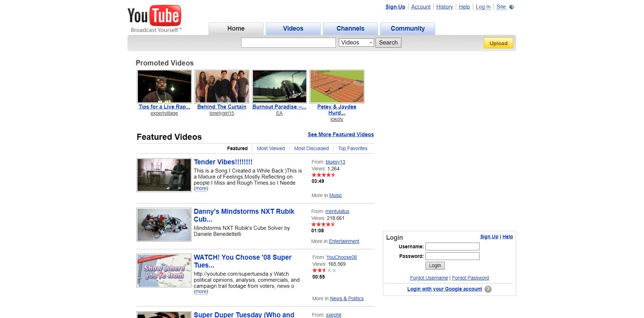
Task: Click the YouTube logo
Action: (x=155, y=19)
